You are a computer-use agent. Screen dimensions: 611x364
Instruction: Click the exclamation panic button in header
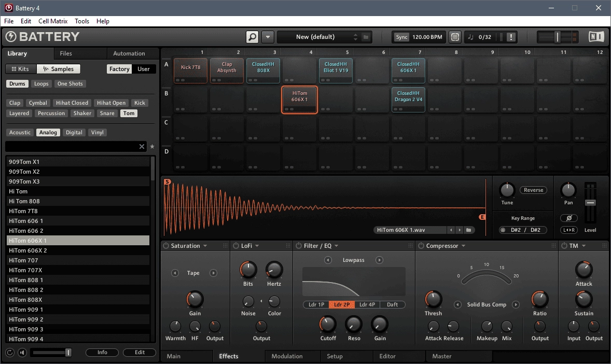[511, 37]
